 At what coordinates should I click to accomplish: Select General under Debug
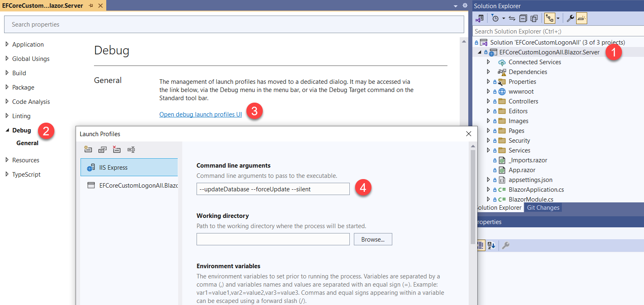(x=27, y=143)
